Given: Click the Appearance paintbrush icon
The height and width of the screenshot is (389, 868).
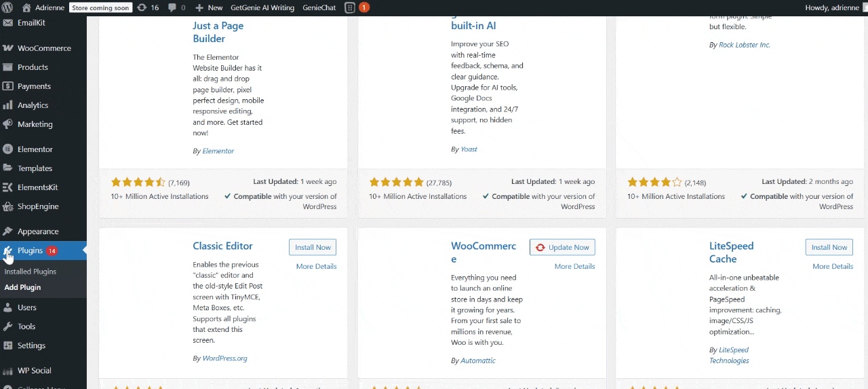Looking at the screenshot, I should tap(8, 231).
